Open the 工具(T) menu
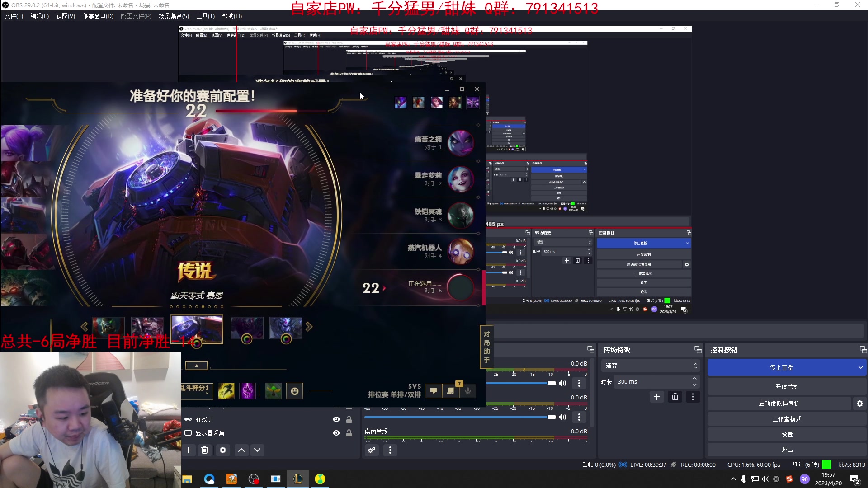The width and height of the screenshot is (868, 488). [205, 16]
